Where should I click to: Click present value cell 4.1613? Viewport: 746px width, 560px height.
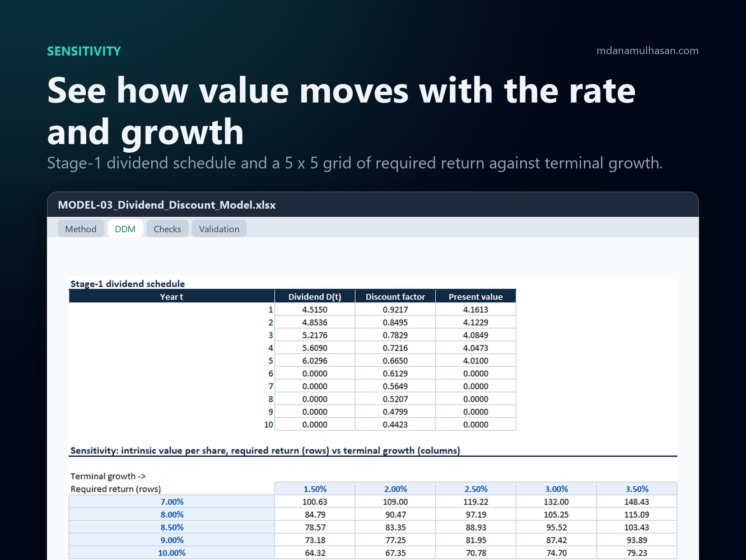coord(476,309)
